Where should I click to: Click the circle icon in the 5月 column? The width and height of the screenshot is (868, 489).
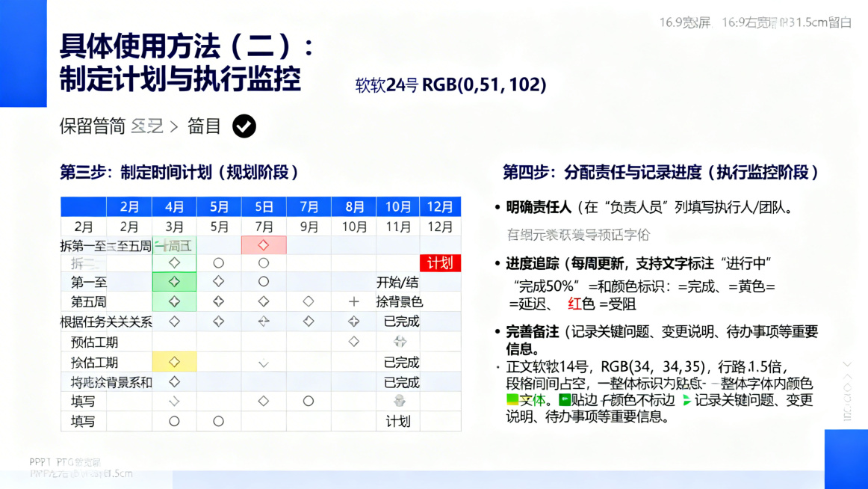pyautogui.click(x=218, y=262)
